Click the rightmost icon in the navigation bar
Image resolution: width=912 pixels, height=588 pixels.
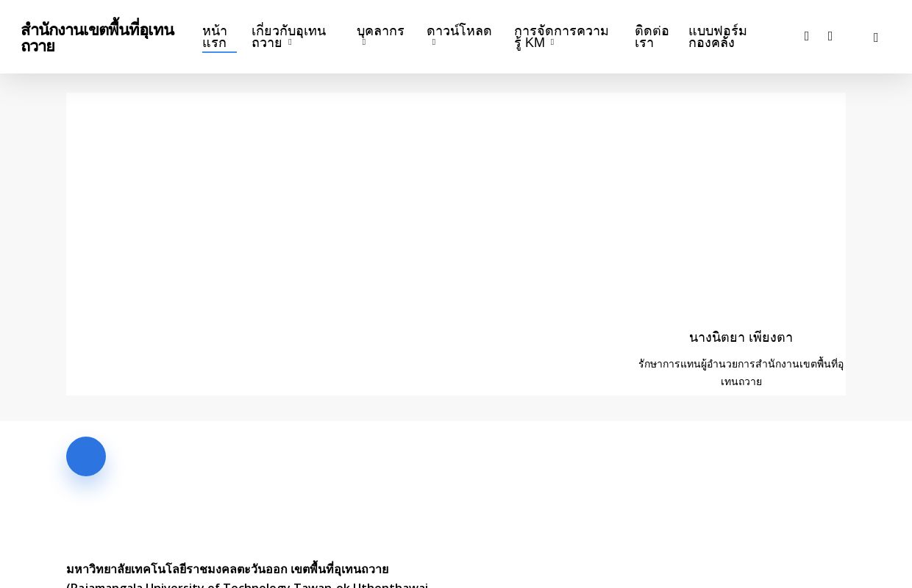pyautogui.click(x=875, y=37)
